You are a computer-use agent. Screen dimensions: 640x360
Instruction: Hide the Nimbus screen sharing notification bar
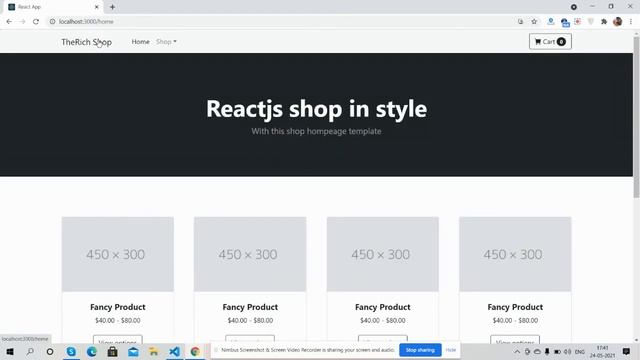451,350
